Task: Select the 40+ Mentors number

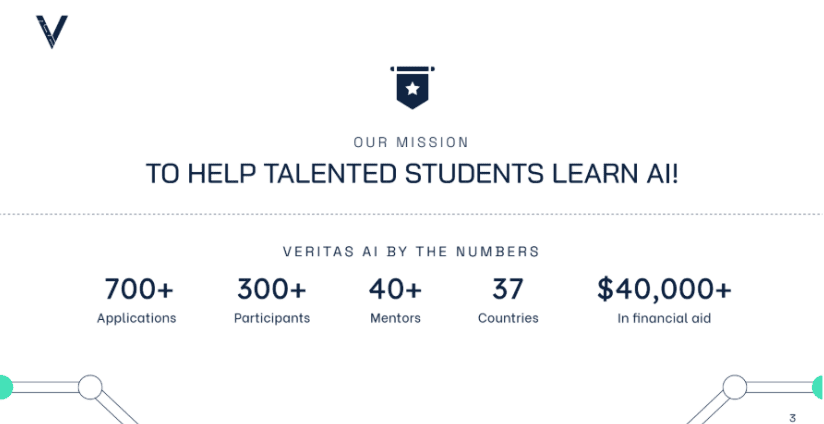Action: 395,289
